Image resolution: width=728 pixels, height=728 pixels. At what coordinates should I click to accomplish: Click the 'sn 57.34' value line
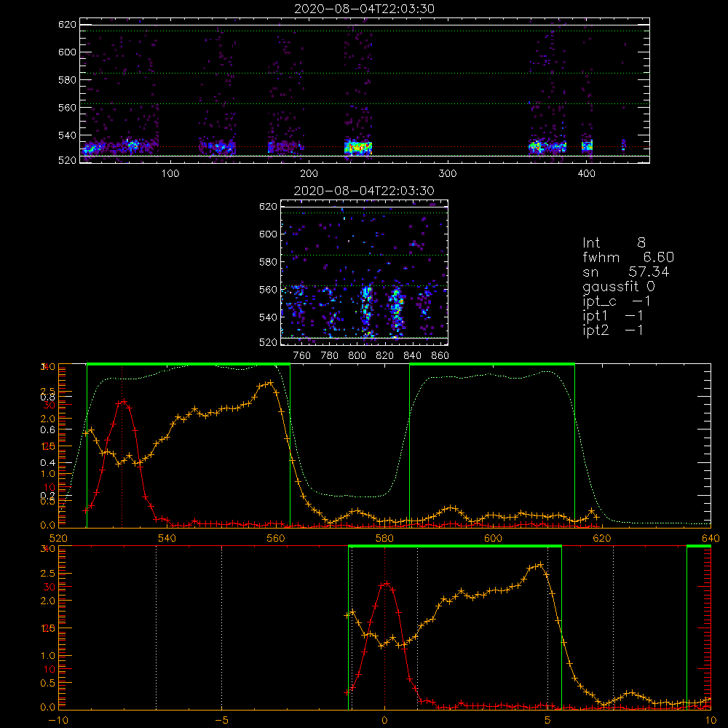[626, 272]
